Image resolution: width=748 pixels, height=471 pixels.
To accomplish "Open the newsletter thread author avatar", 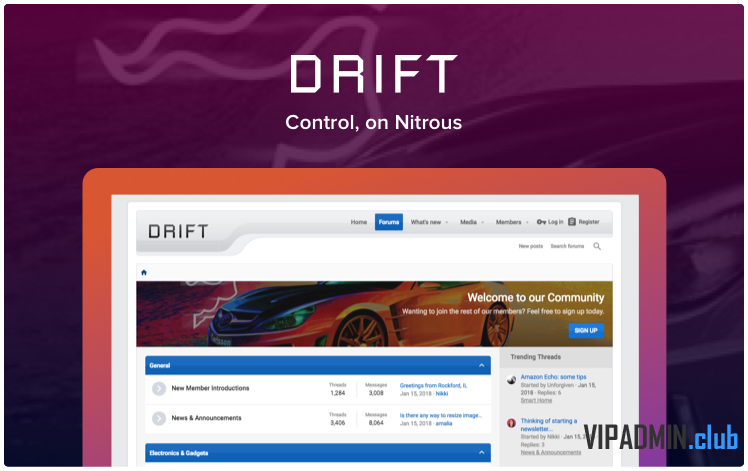I will (511, 423).
